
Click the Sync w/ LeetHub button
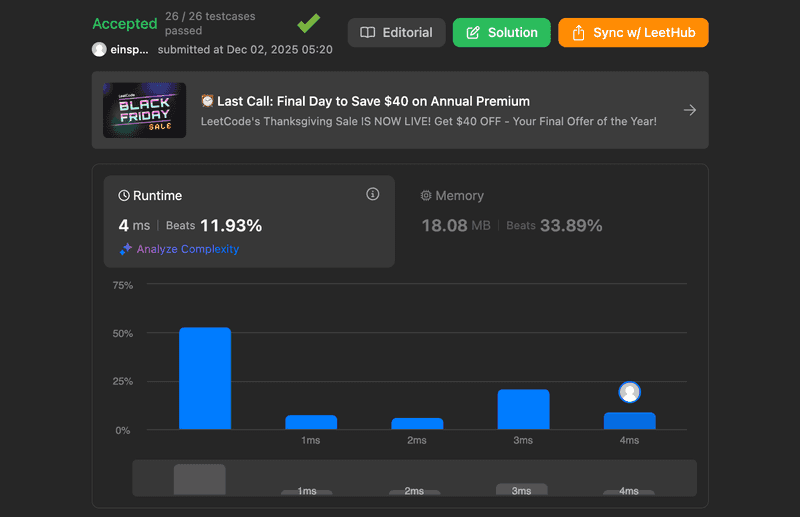[x=633, y=32]
